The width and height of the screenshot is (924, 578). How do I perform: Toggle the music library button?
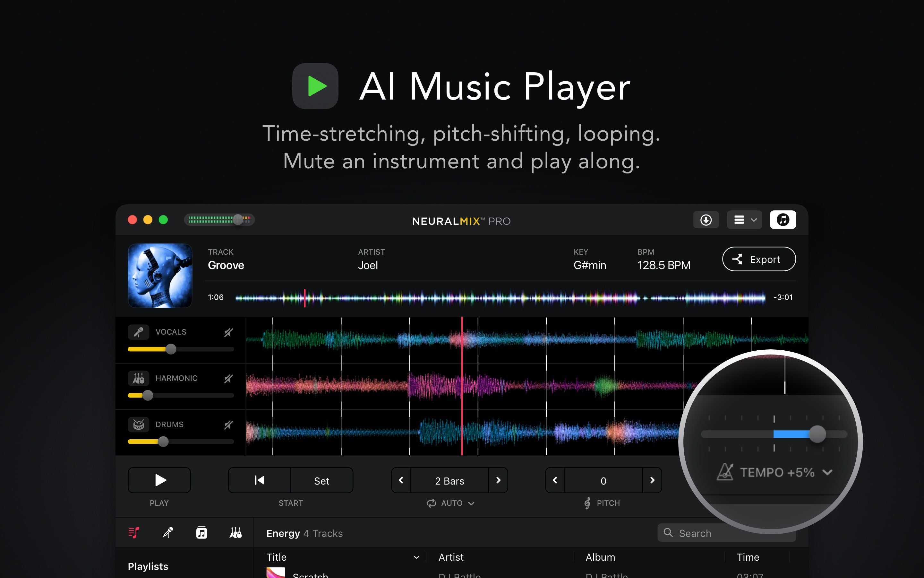[783, 220]
